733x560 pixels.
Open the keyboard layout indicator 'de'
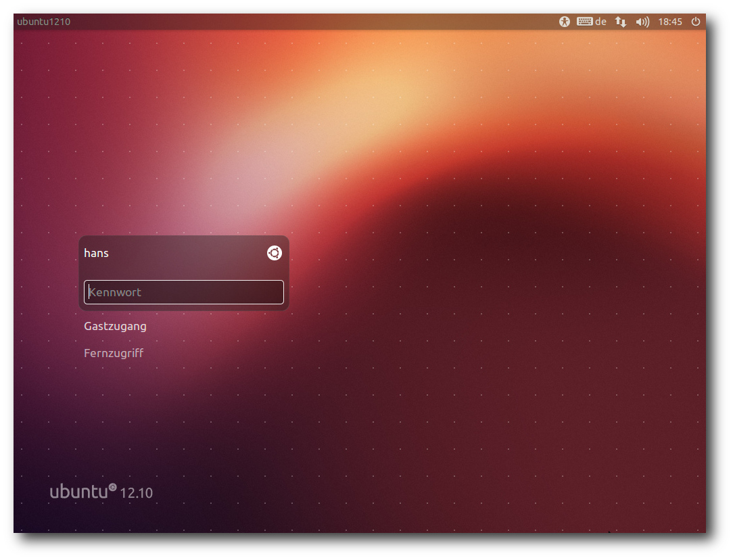(592, 22)
